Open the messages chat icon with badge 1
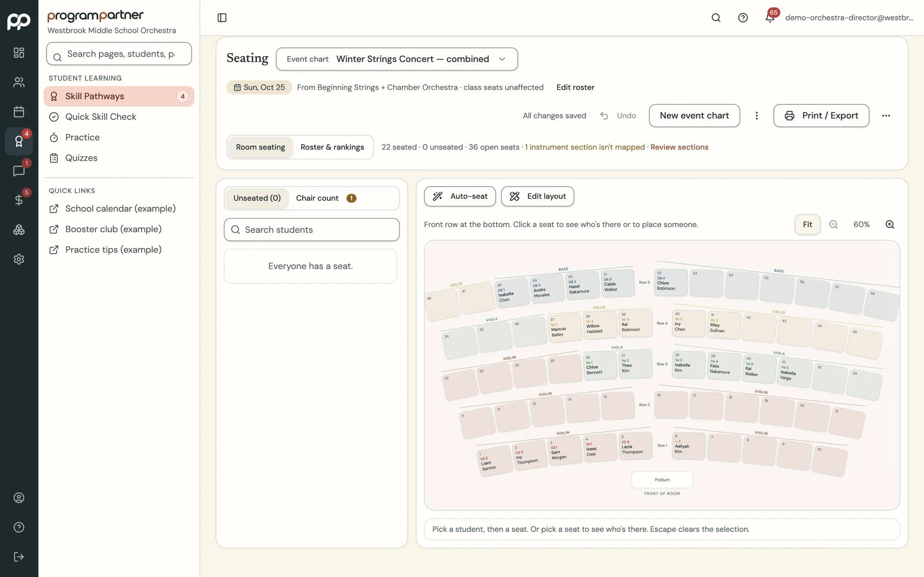Image resolution: width=924 pixels, height=577 pixels. (19, 171)
